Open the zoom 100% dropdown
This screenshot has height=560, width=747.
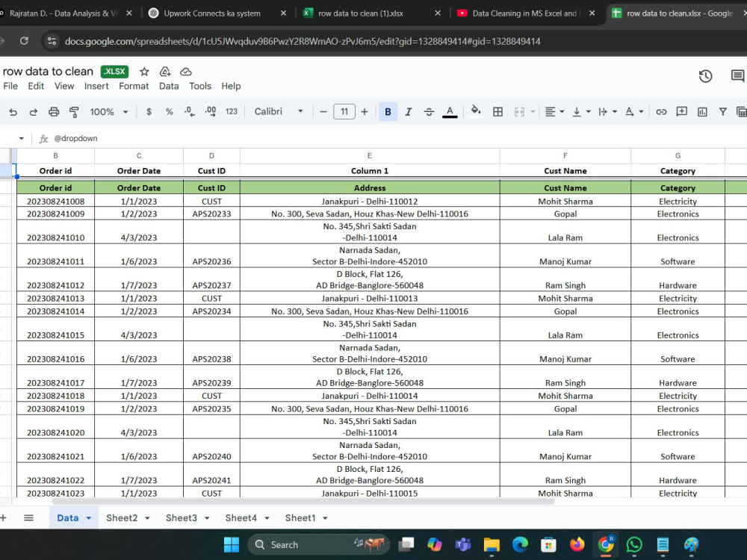(109, 112)
